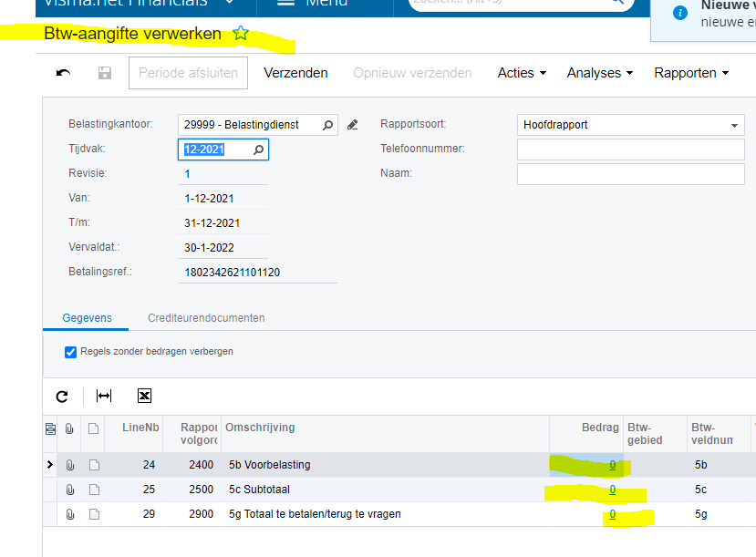Viewport: 756px width, 557px height.
Task: Click the Opnieuw verzenden button
Action: click(x=413, y=73)
